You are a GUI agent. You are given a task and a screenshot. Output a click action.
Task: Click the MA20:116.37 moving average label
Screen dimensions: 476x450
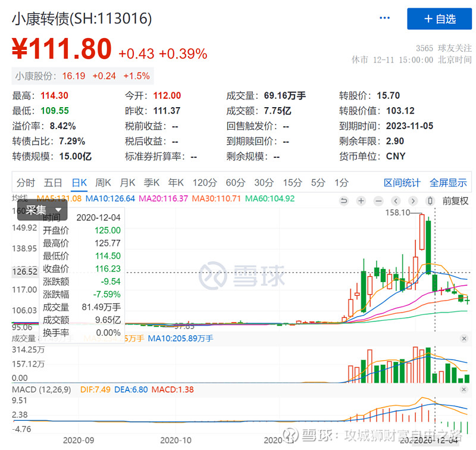point(163,199)
